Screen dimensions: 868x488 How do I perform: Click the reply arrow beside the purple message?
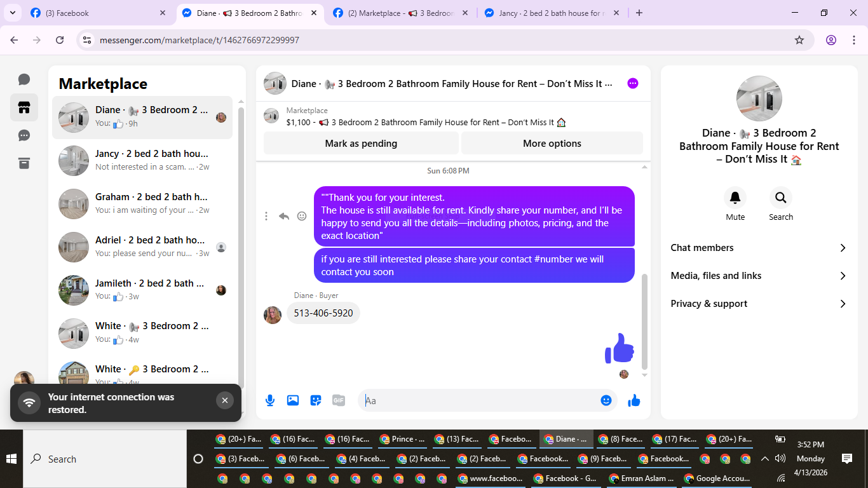point(284,216)
